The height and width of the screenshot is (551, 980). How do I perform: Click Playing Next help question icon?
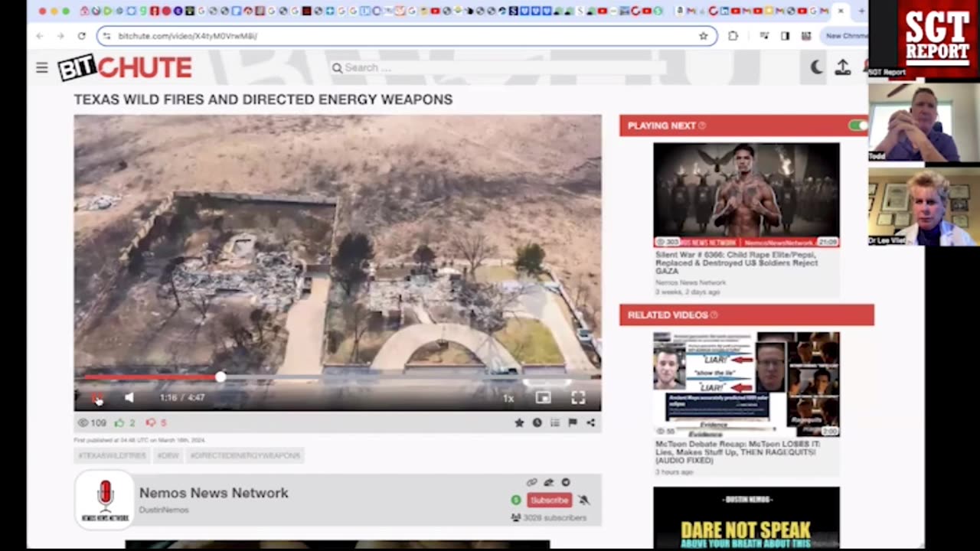coord(702,126)
